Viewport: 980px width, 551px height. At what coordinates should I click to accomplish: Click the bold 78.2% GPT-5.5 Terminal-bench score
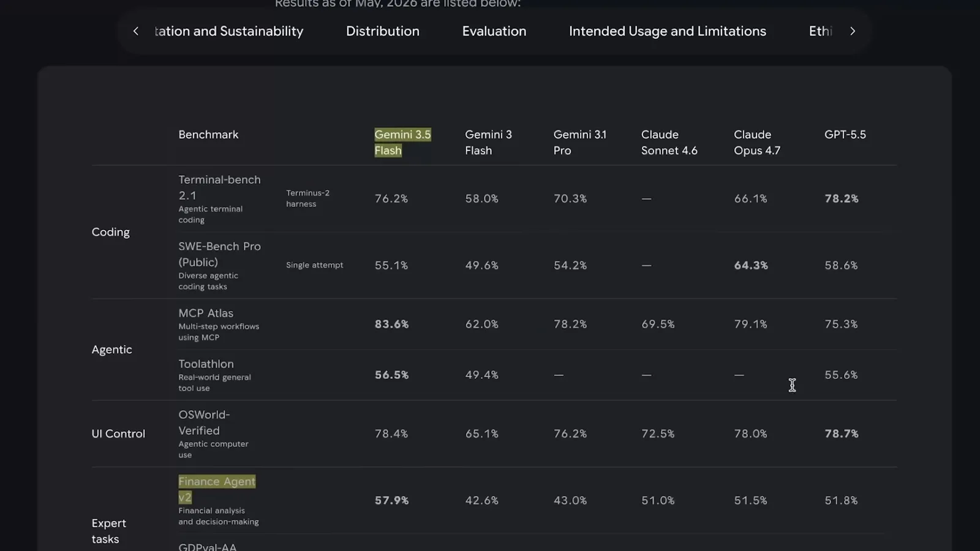pyautogui.click(x=842, y=198)
